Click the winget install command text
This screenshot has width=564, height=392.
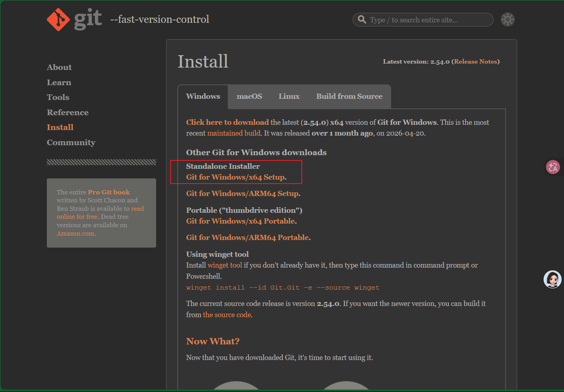click(x=283, y=288)
